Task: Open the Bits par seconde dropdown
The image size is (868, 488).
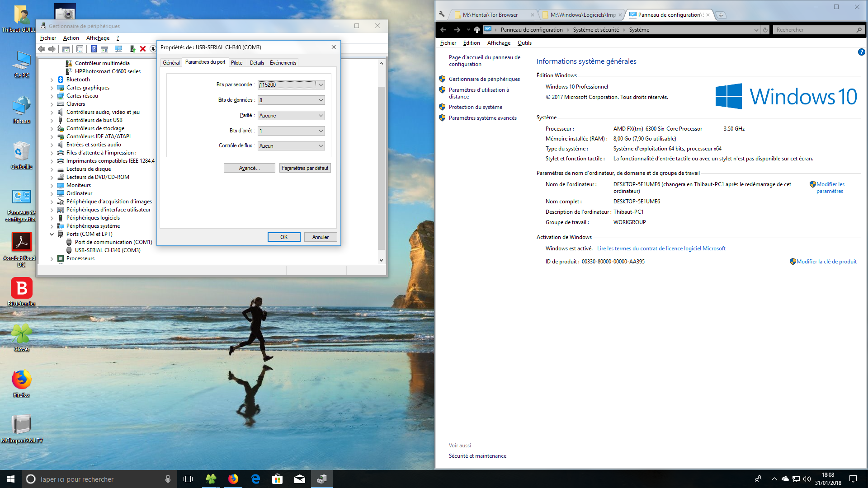Action: [x=321, y=85]
